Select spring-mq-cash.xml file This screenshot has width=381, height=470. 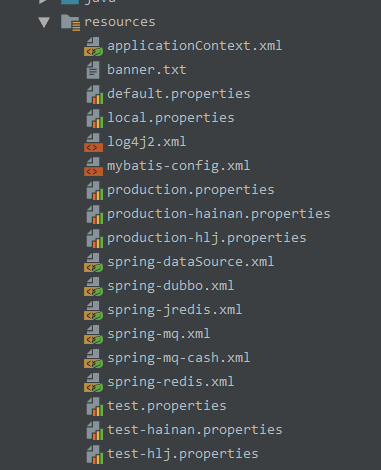(x=179, y=358)
